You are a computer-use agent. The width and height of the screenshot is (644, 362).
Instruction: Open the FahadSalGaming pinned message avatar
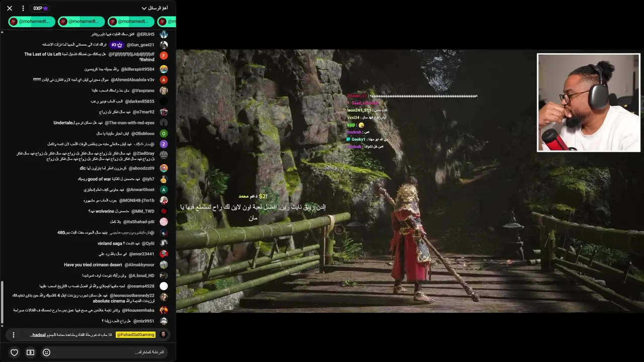click(x=164, y=335)
